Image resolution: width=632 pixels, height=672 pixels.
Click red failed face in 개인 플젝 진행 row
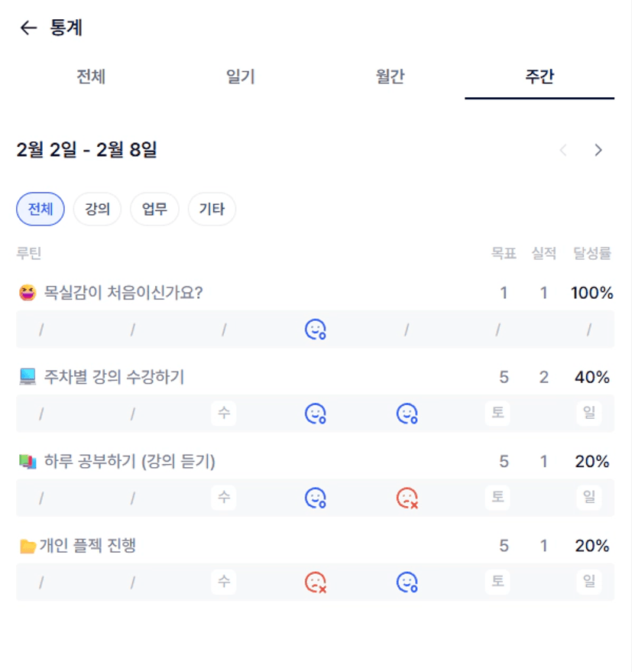pos(315,583)
